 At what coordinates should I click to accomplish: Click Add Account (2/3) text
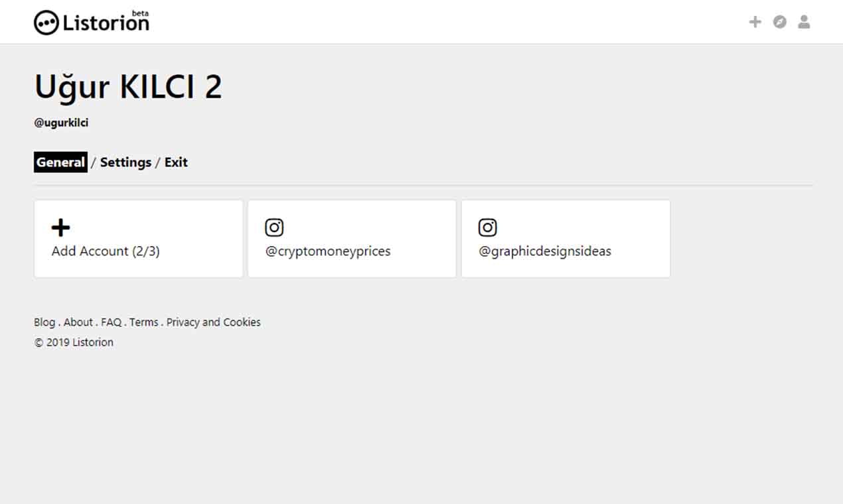[x=106, y=251]
